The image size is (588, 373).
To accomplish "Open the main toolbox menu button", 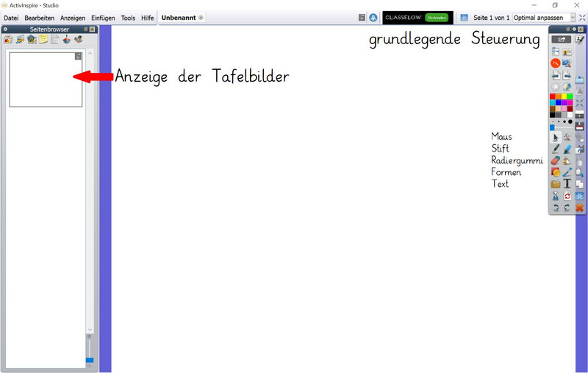I will (x=562, y=40).
